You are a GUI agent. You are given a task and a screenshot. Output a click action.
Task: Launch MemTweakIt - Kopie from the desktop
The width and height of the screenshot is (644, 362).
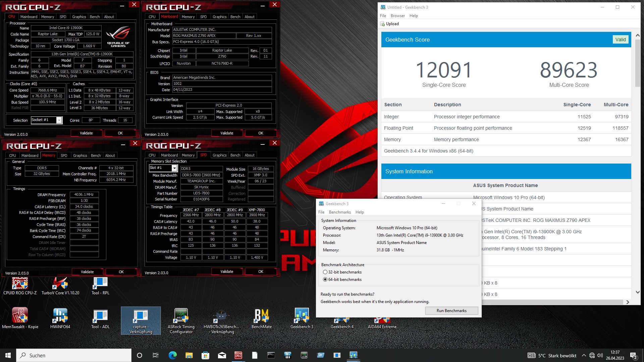click(20, 318)
